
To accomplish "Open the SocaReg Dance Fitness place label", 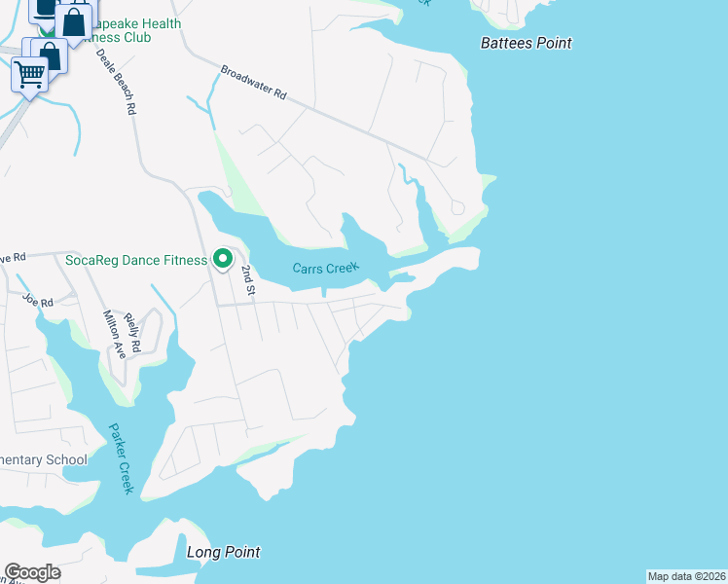I will [x=136, y=261].
